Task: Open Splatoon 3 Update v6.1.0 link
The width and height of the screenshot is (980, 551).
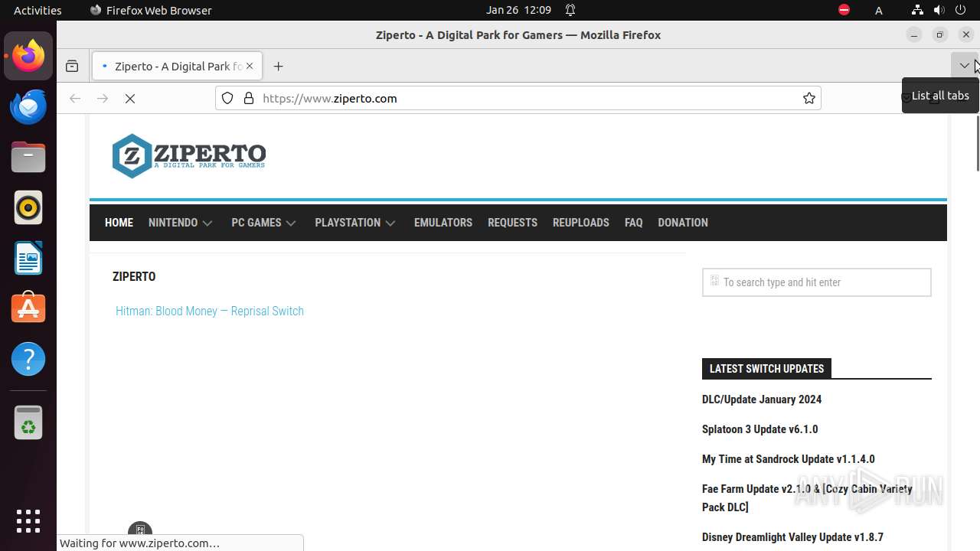Action: click(x=759, y=429)
